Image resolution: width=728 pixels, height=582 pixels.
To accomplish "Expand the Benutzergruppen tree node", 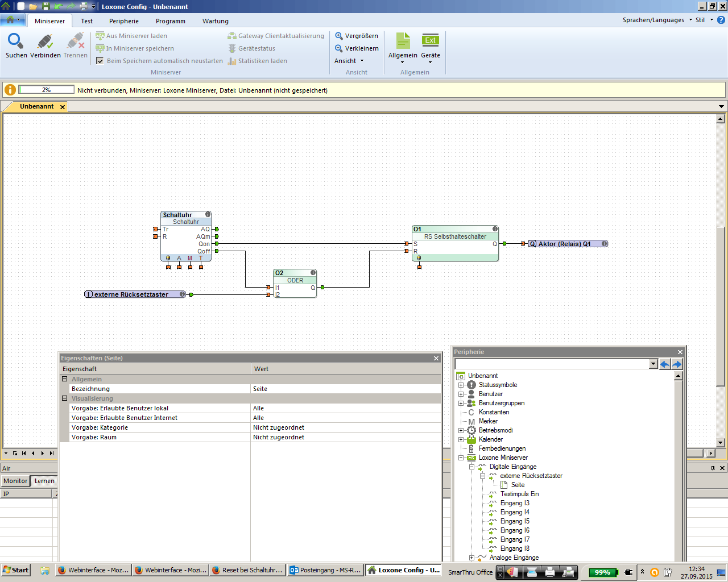I will coord(461,403).
